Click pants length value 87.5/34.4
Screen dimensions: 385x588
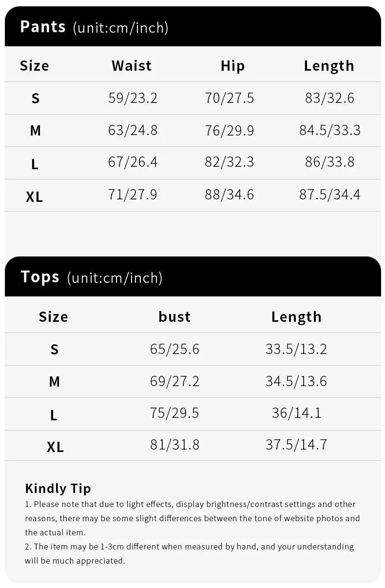pyautogui.click(x=330, y=194)
